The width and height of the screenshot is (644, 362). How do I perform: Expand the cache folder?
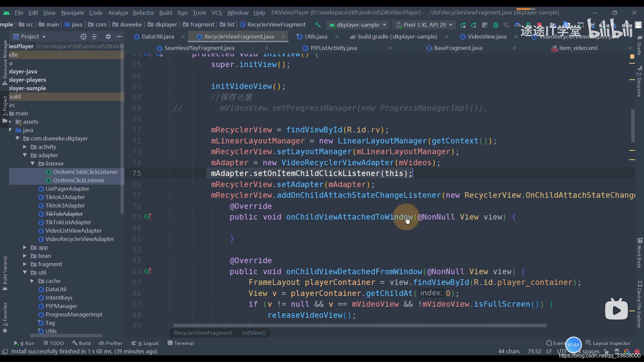pyautogui.click(x=32, y=281)
